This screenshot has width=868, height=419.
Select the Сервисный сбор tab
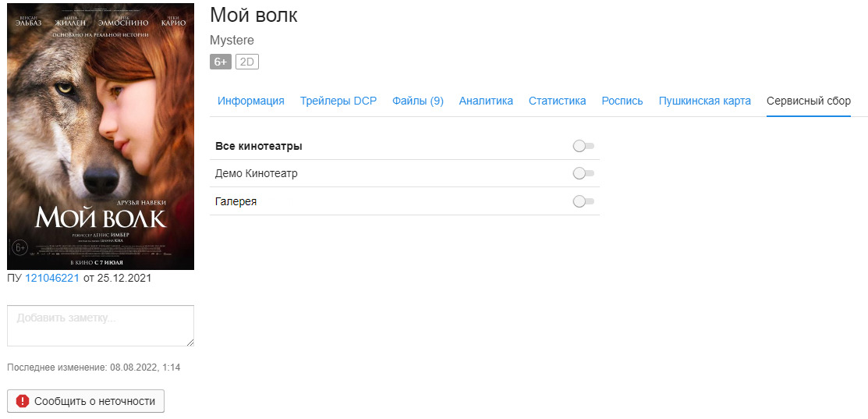pos(809,101)
